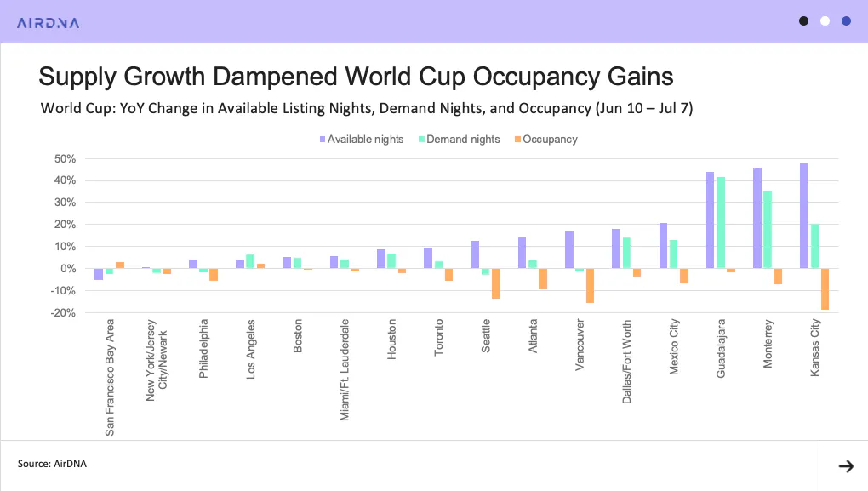Screen dimensions: 868x491
Task: Select the blue slide indicator dot
Action: (x=846, y=21)
